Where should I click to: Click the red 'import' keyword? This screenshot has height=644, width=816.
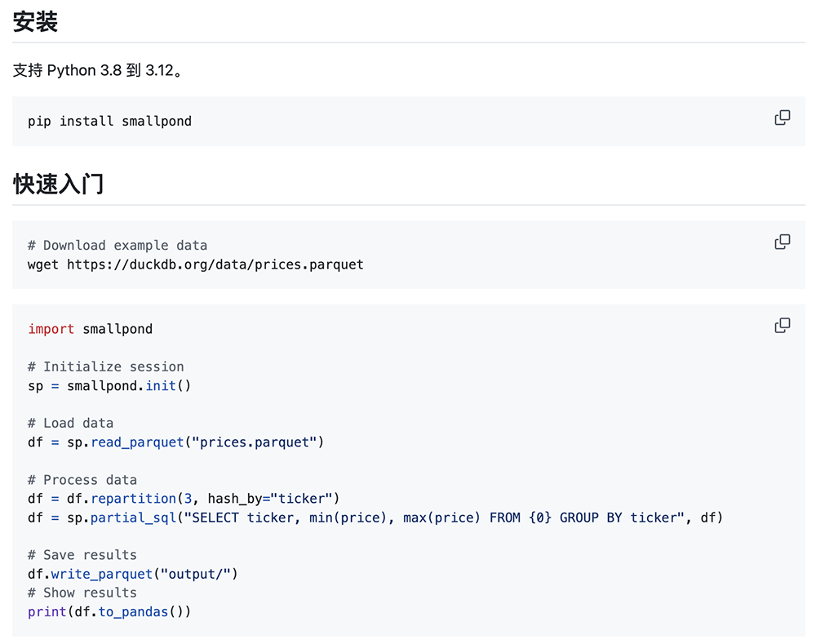[x=51, y=329]
